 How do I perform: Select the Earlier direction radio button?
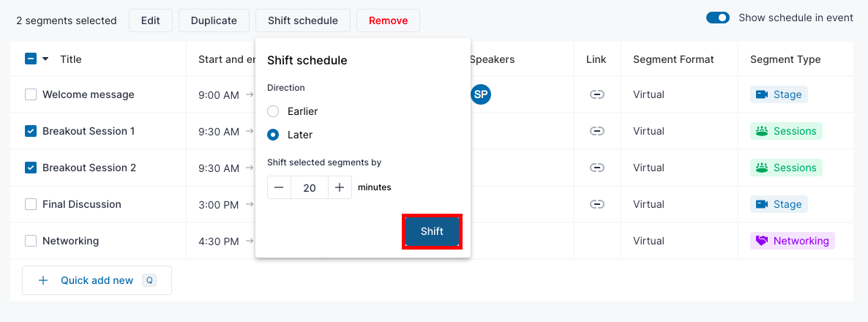coord(273,111)
